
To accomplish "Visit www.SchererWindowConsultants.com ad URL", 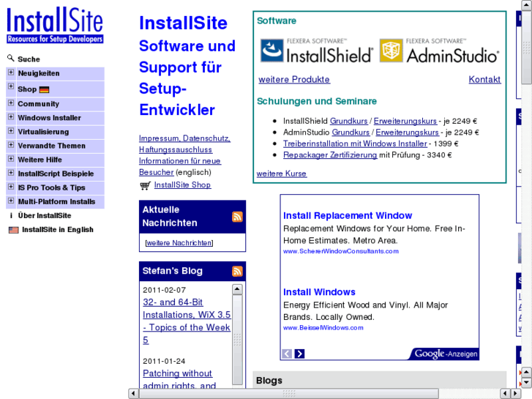I will [x=341, y=251].
